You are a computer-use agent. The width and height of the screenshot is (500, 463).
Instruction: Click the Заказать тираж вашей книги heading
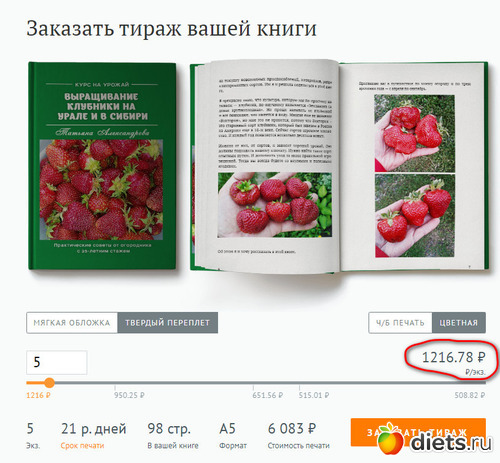tap(171, 29)
